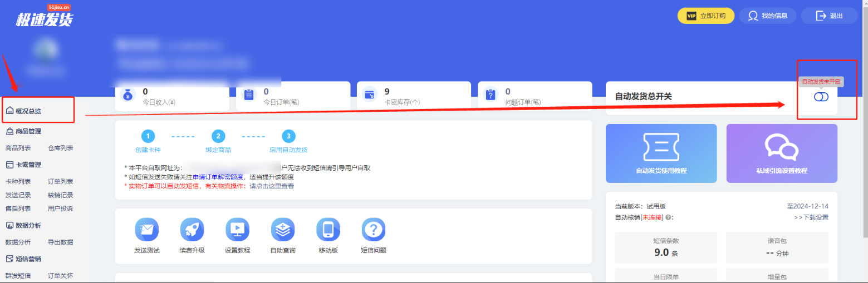Click the 语音包 minutes tile
This screenshot has width=868, height=283.
[x=777, y=247]
